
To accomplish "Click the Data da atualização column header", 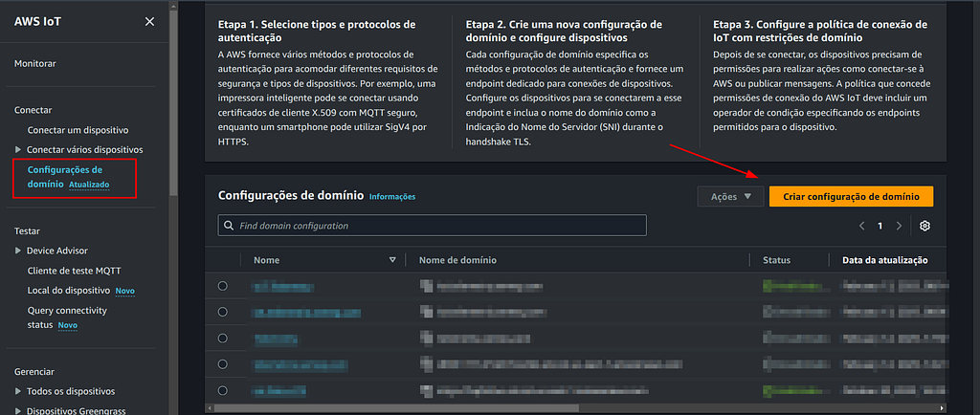I will (x=885, y=260).
